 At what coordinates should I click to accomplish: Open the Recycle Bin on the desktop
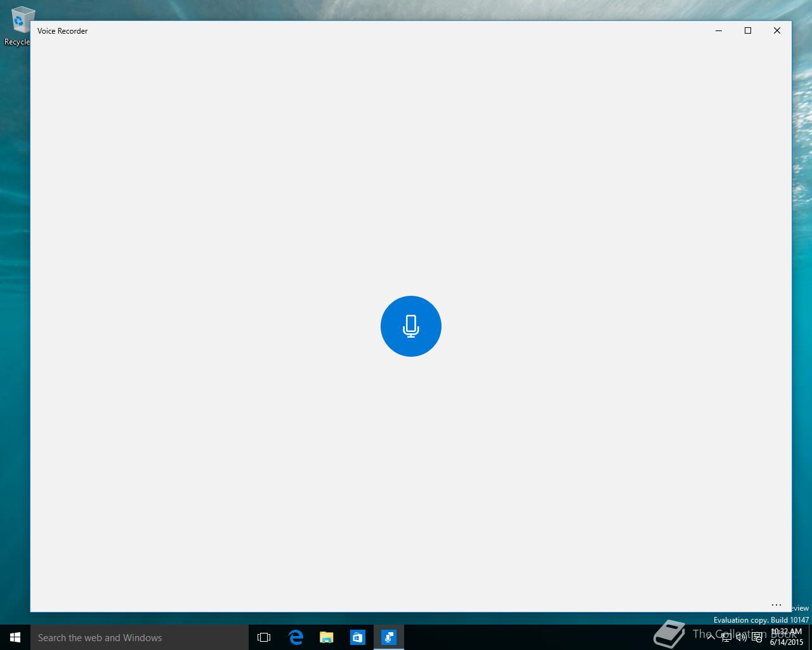coord(18,26)
